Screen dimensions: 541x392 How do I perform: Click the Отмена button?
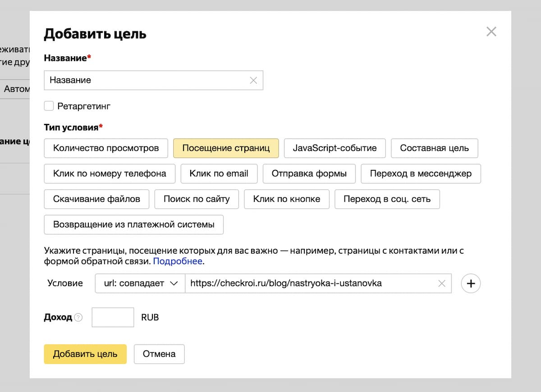click(x=159, y=354)
